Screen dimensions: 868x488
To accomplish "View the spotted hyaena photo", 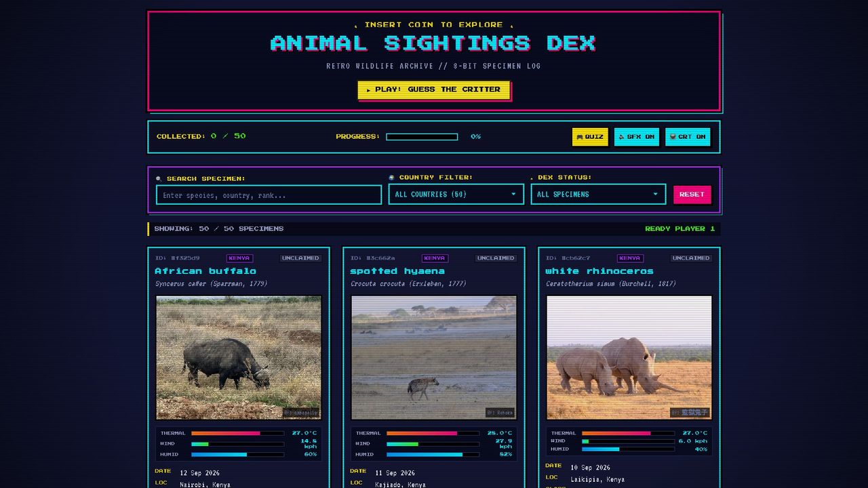I will pyautogui.click(x=434, y=357).
